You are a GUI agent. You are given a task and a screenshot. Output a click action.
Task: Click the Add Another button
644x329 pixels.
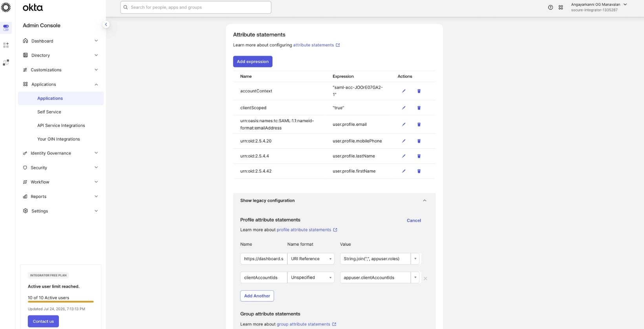pyautogui.click(x=257, y=296)
